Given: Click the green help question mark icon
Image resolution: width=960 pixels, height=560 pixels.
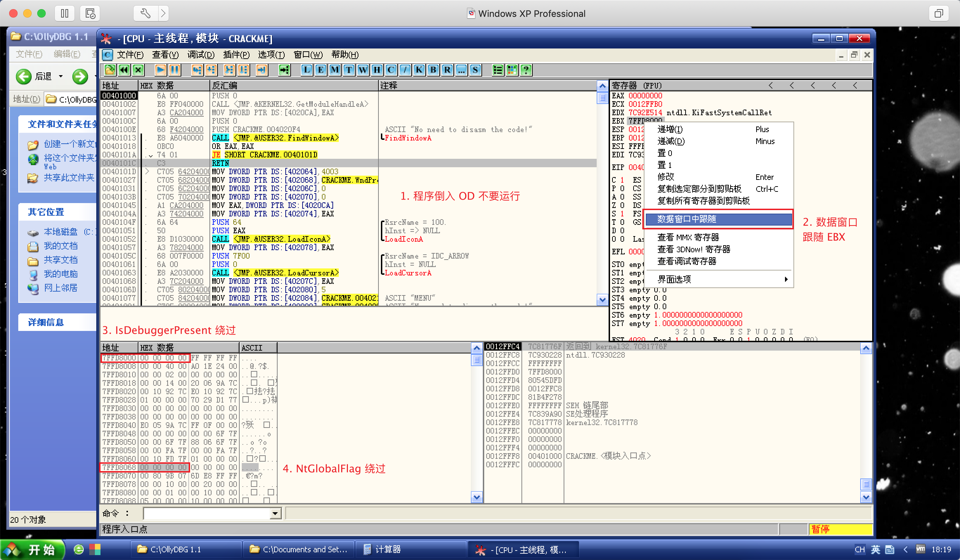Looking at the screenshot, I should 526,70.
